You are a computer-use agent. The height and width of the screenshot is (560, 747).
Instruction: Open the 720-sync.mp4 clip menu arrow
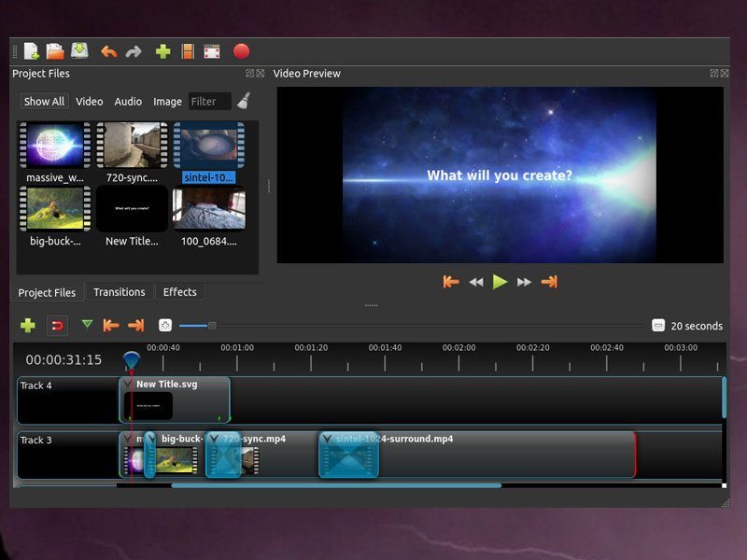point(214,438)
